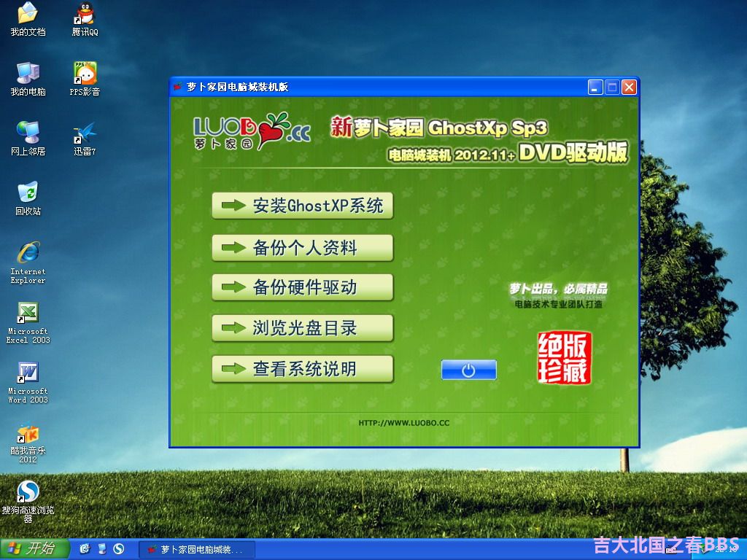Choose 备份个人资料 backup option
Screen dimensions: 747x560
pos(302,248)
